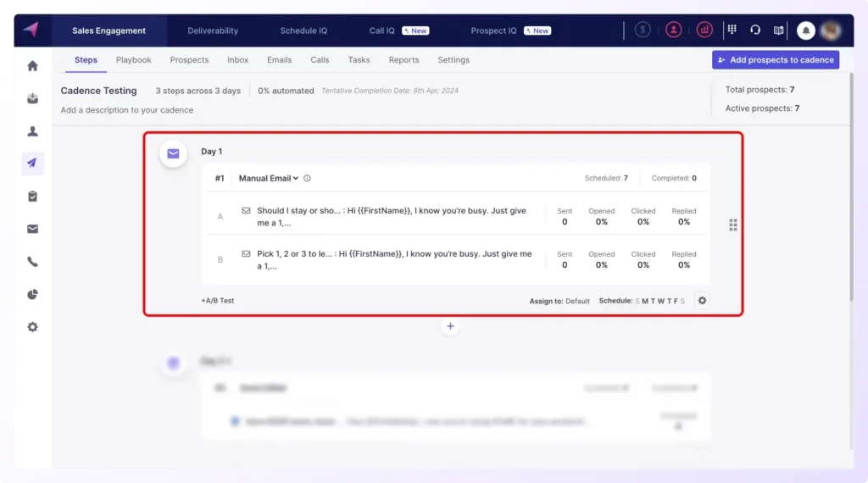Select the Prospects sub-tab

[x=189, y=60]
